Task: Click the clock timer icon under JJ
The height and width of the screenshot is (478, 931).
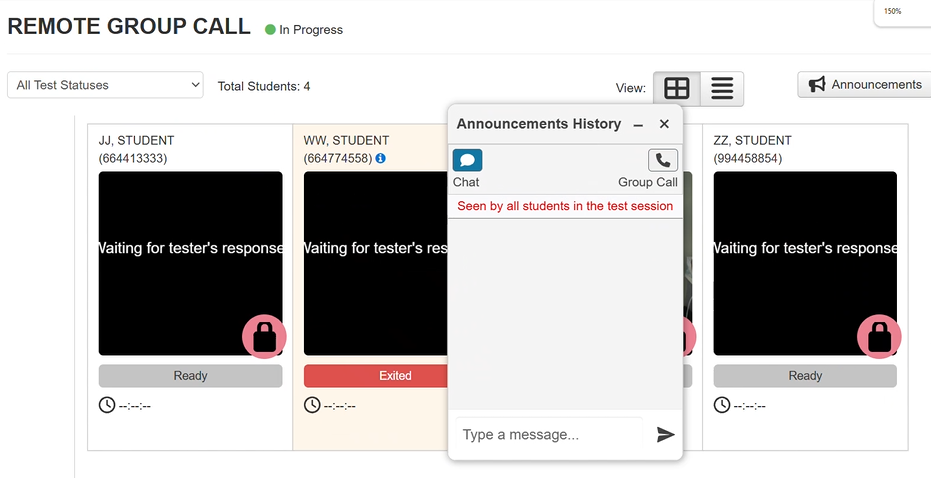Action: 107,405
